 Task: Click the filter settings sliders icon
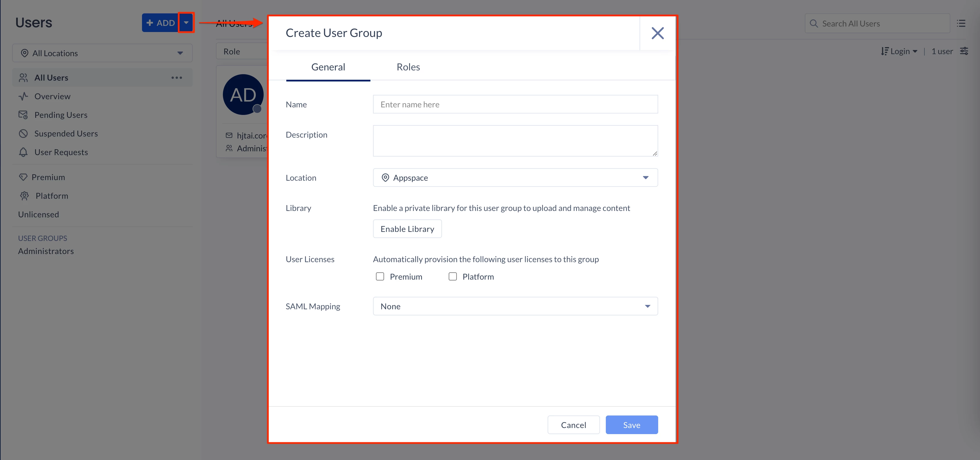point(964,51)
